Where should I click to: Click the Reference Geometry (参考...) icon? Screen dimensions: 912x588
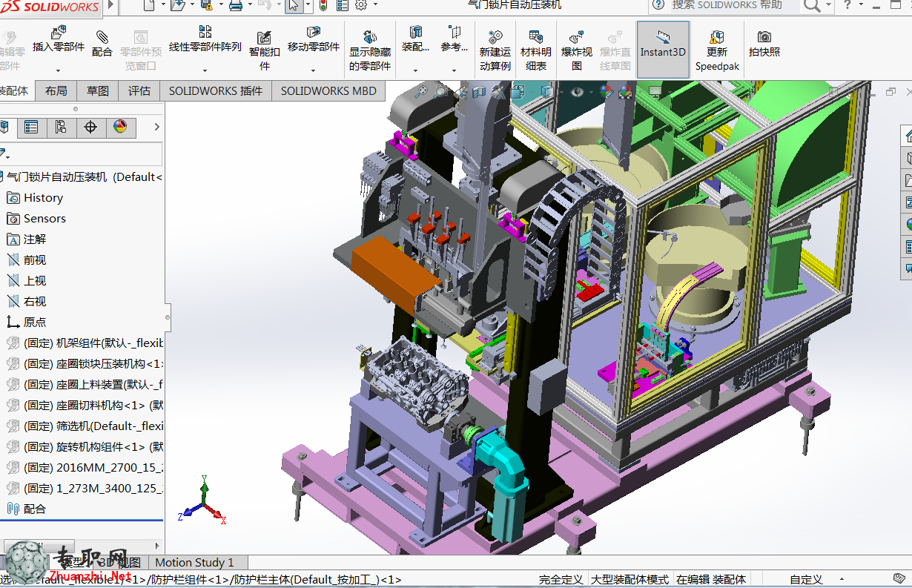455,32
